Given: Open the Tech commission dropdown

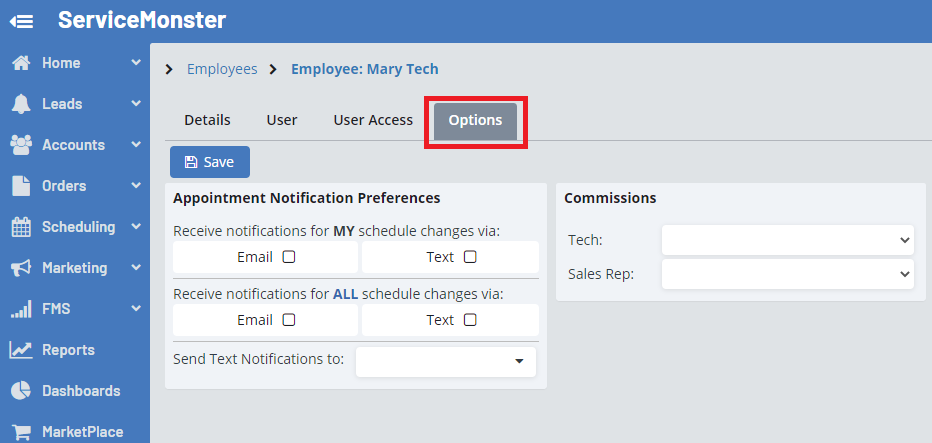Looking at the screenshot, I should coord(787,240).
